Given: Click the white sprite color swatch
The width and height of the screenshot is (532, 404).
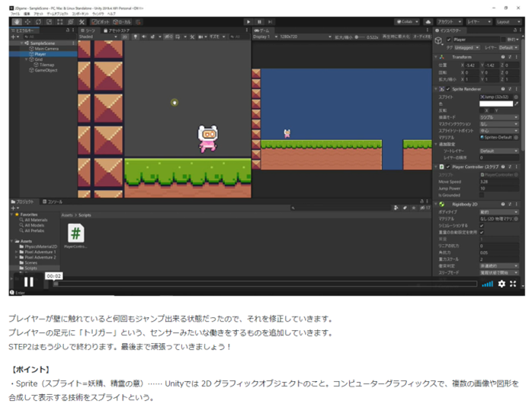Looking at the screenshot, I should point(496,104).
